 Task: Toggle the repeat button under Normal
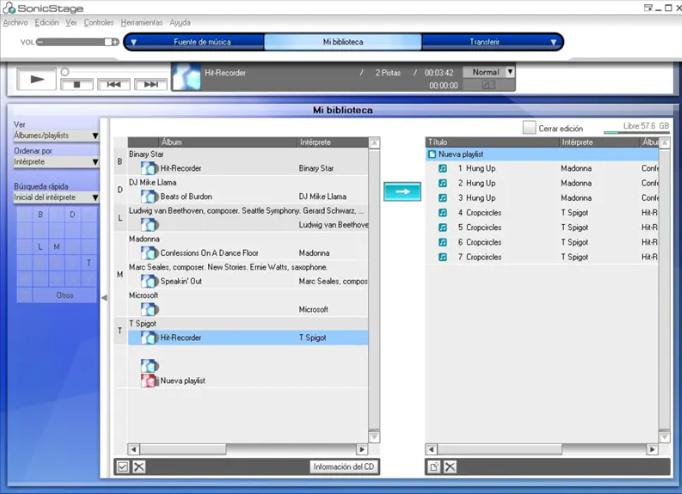pos(488,85)
